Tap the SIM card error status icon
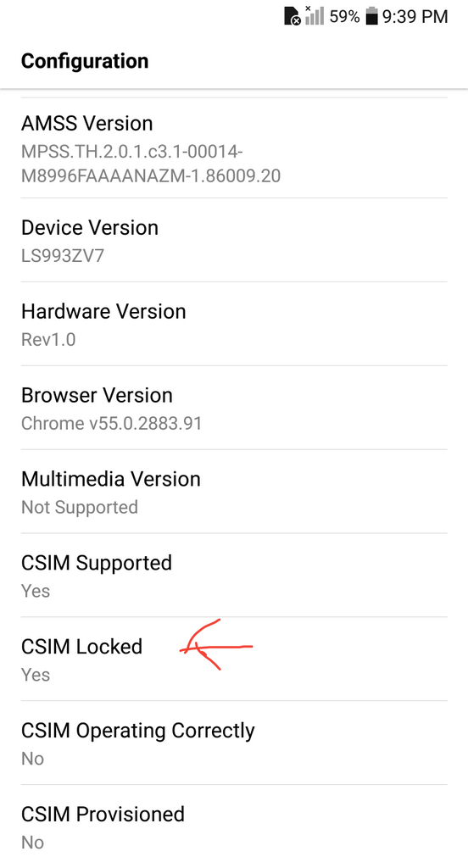This screenshot has width=468, height=868. 292,16
